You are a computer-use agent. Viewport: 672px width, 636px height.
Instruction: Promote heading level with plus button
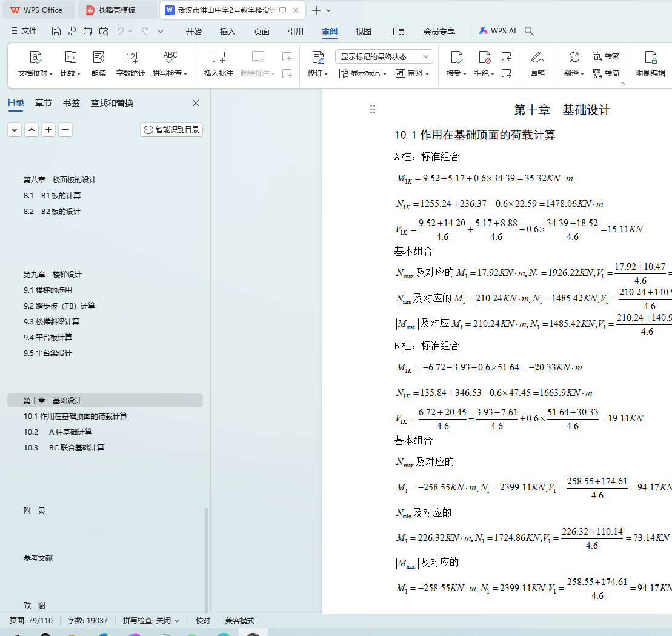click(x=48, y=130)
